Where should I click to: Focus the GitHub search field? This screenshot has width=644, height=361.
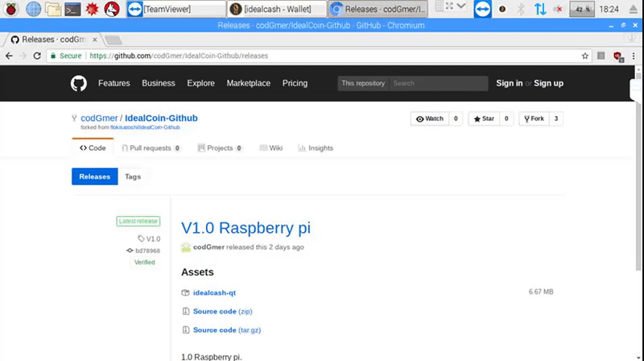coord(438,84)
